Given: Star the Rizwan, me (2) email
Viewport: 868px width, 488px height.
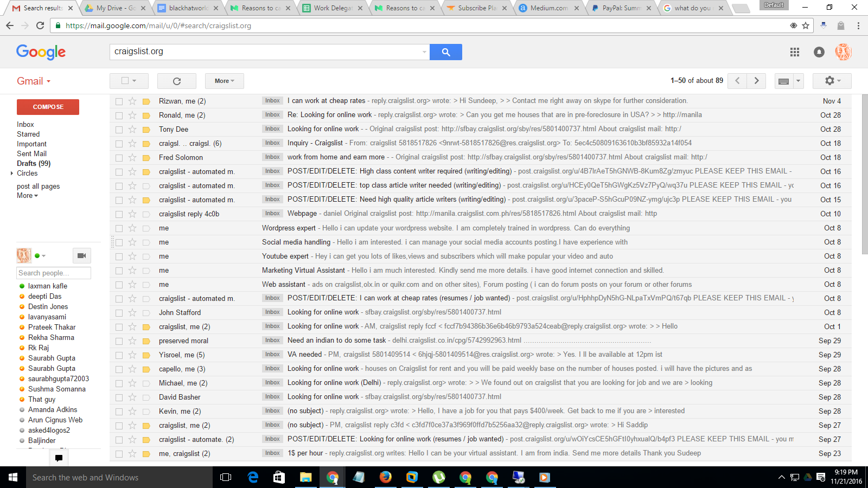Looking at the screenshot, I should (x=132, y=101).
